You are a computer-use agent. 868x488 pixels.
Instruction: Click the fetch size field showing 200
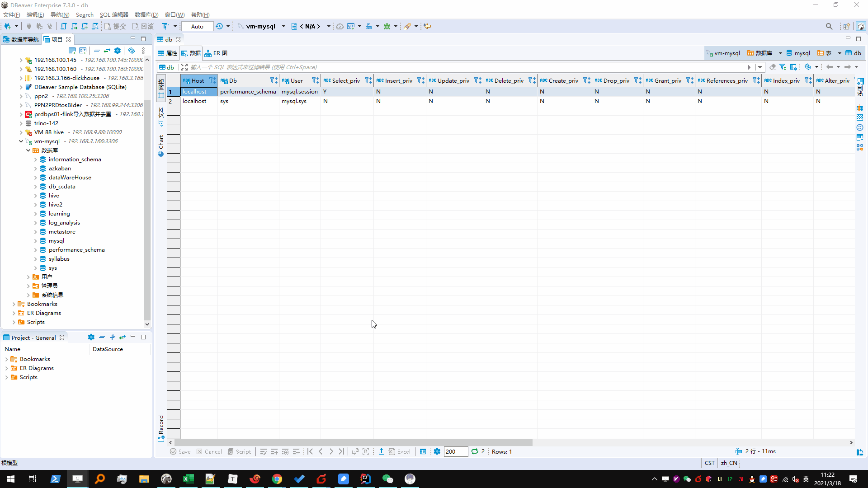(x=455, y=451)
